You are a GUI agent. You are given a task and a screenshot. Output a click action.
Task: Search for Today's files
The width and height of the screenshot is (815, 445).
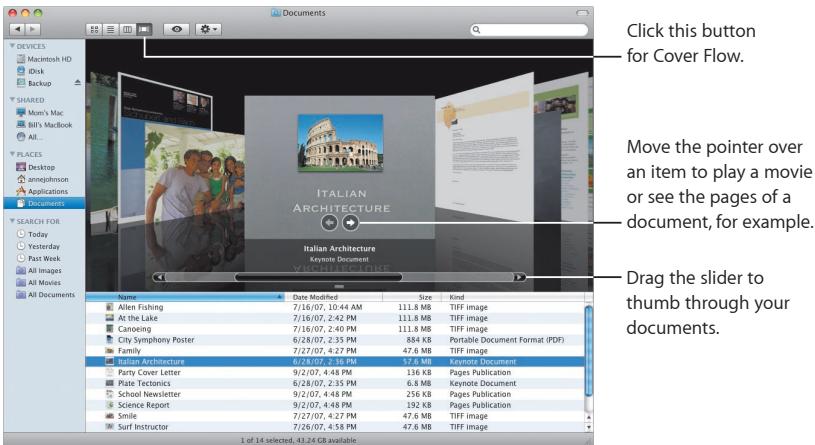32,234
